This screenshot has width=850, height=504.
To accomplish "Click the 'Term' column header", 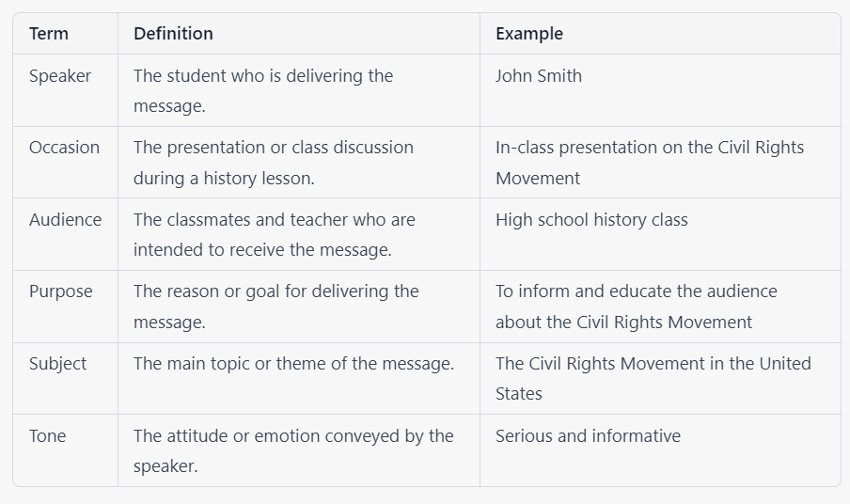I will [49, 34].
